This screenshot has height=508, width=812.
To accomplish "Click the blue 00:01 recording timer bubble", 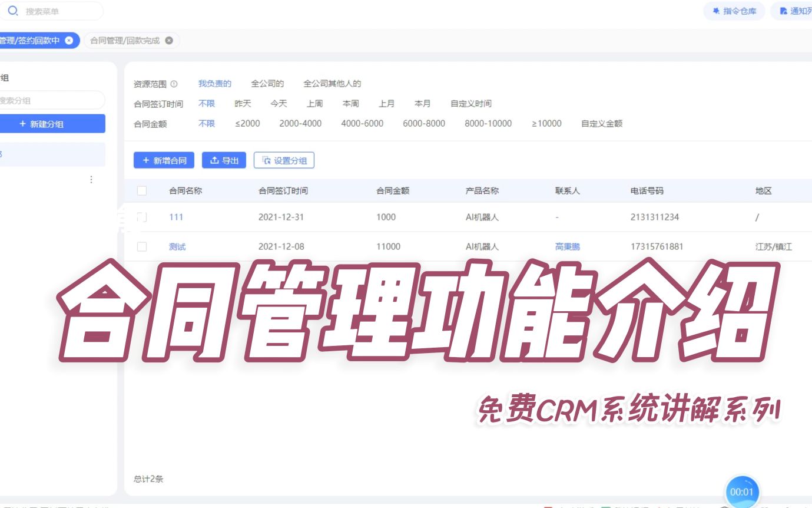I will tap(742, 492).
